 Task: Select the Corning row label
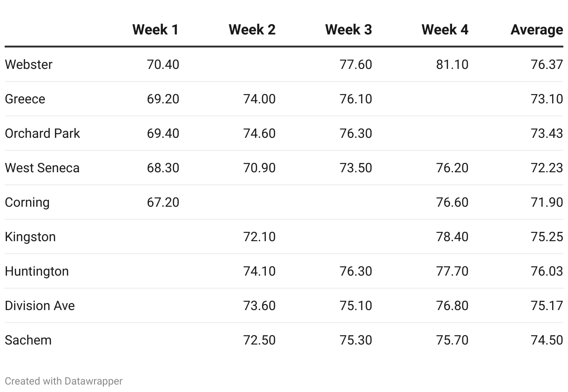(27, 202)
